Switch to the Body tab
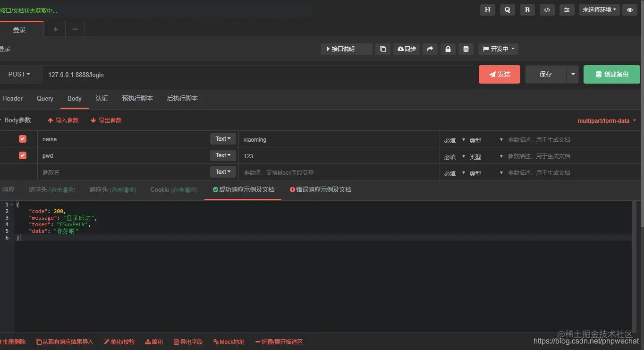644x350 pixels. click(75, 99)
